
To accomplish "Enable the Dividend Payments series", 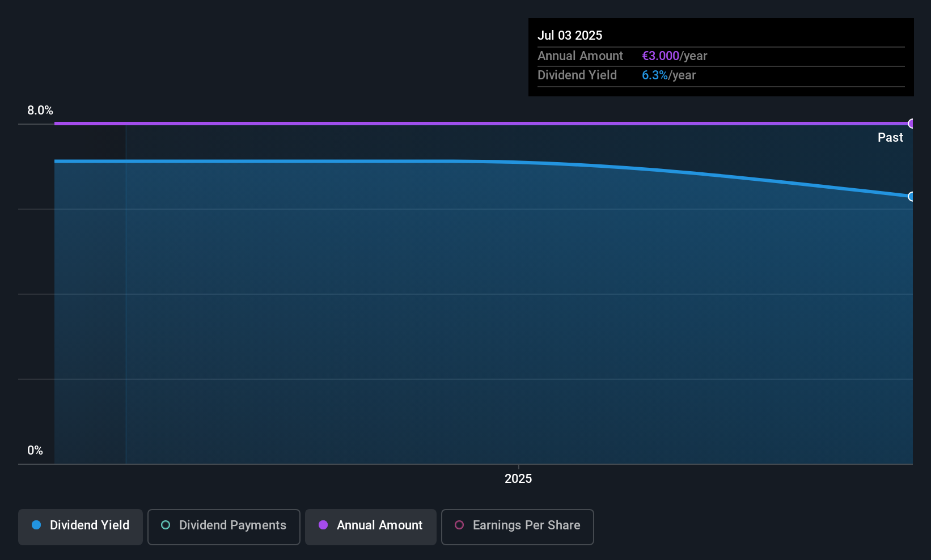I will pos(224,527).
